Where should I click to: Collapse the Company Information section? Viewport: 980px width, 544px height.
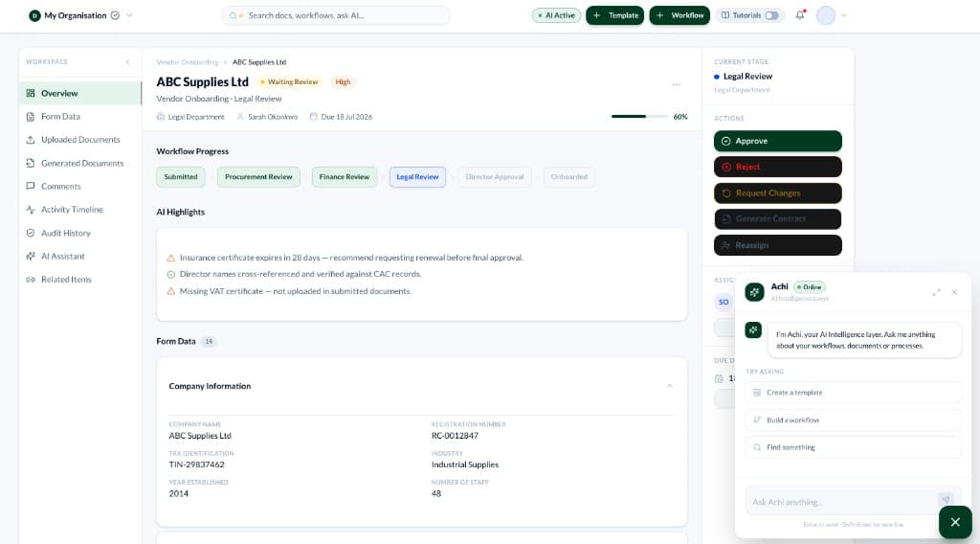click(x=669, y=386)
